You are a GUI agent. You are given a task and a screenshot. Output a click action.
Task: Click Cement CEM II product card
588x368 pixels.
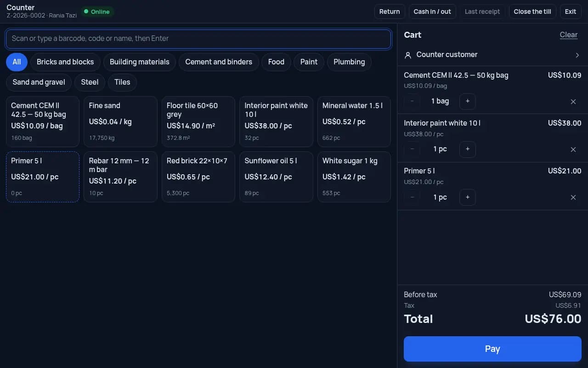pos(43,121)
